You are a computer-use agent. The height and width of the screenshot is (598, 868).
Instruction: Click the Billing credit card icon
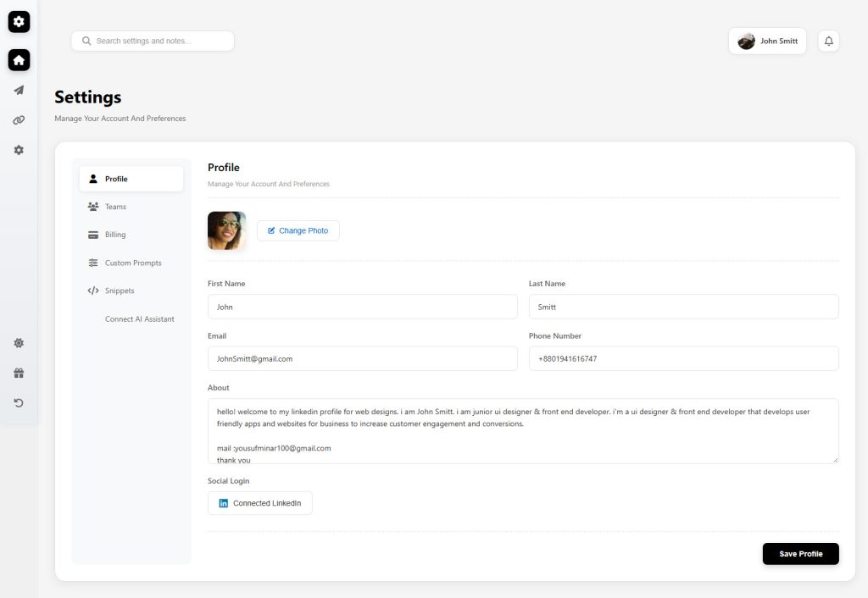tap(93, 235)
